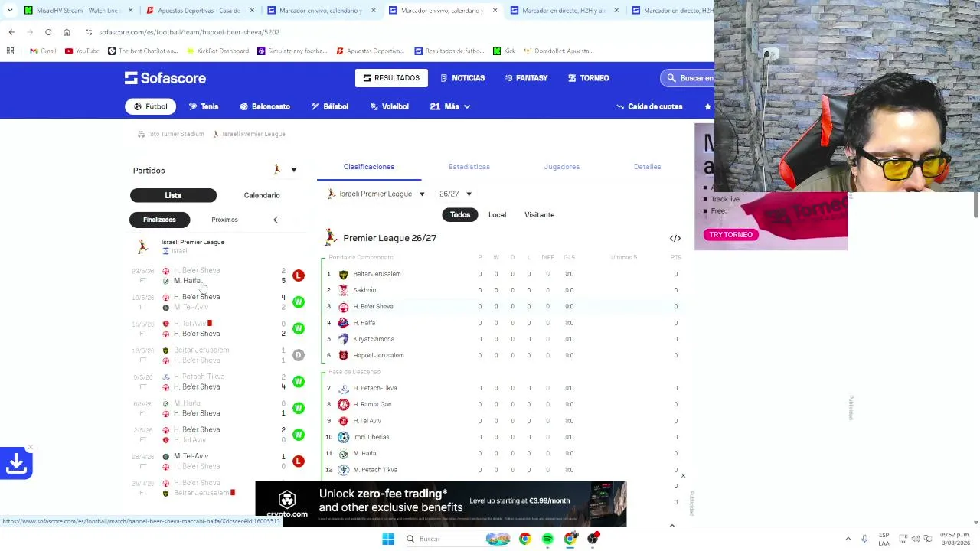This screenshot has height=551, width=980.
Task: Open Caída de cuotas link
Action: tap(649, 106)
